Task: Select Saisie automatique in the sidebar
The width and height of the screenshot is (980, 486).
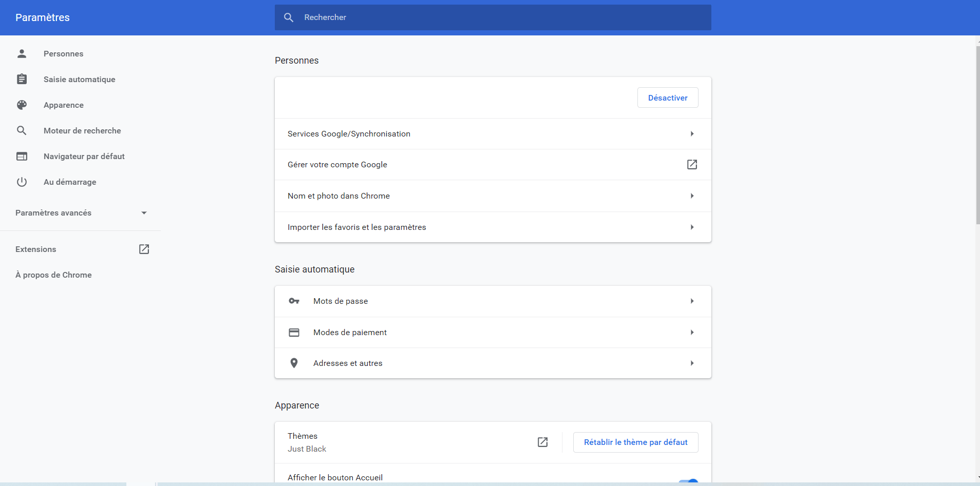Action: pos(79,79)
